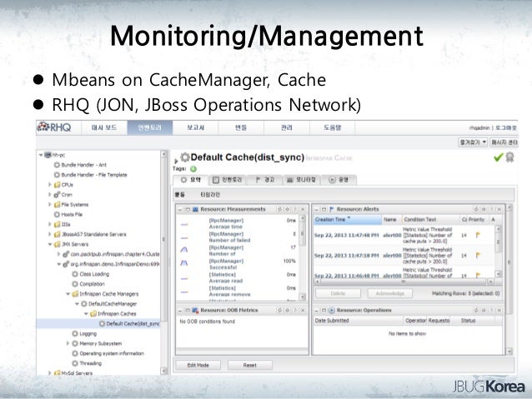This screenshot has width=532, height=399.
Task: Expand the CPUs tree node
Action: pyautogui.click(x=50, y=185)
